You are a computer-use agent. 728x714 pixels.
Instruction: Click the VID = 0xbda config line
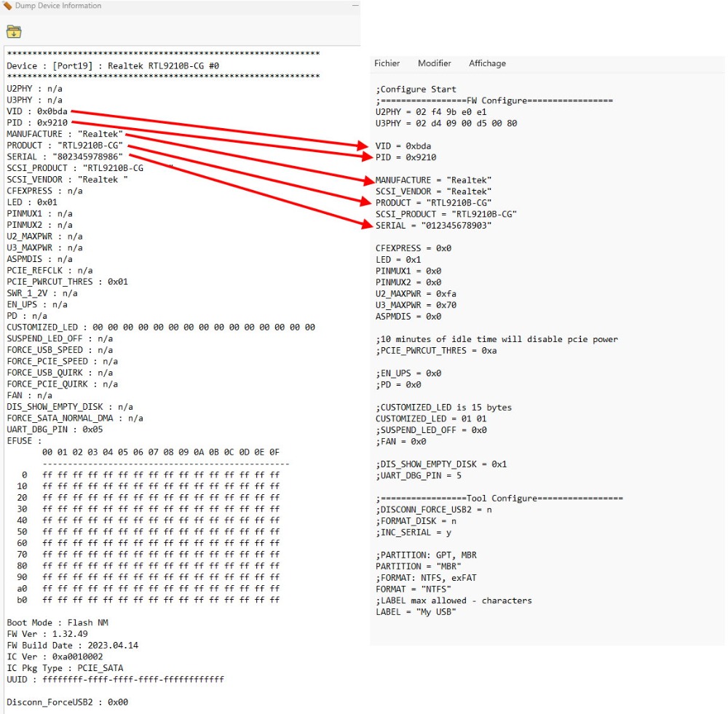[403, 146]
